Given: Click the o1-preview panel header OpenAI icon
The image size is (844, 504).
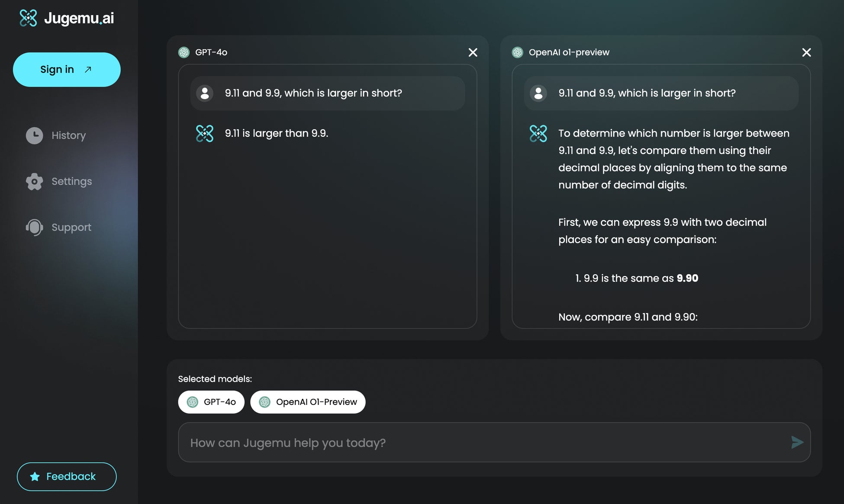Looking at the screenshot, I should click(x=517, y=52).
